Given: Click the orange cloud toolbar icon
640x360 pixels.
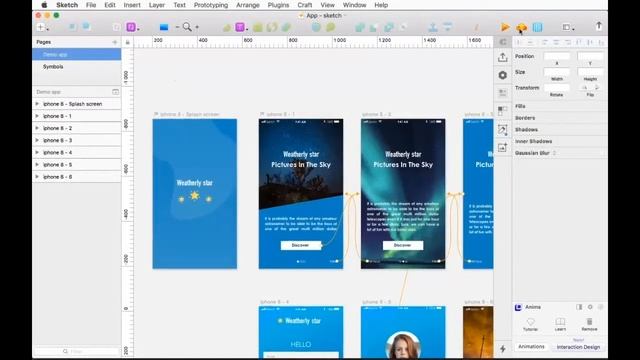Looking at the screenshot, I should click(521, 28).
